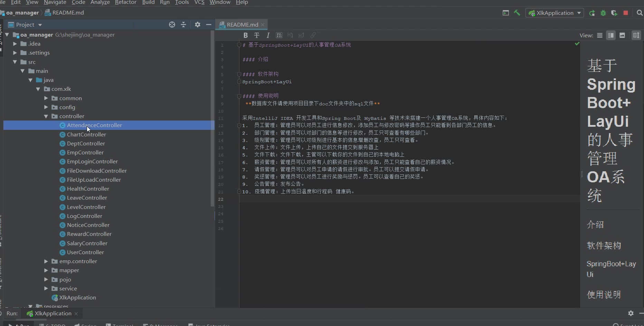Open Search Everywhere magnifier icon

640,13
